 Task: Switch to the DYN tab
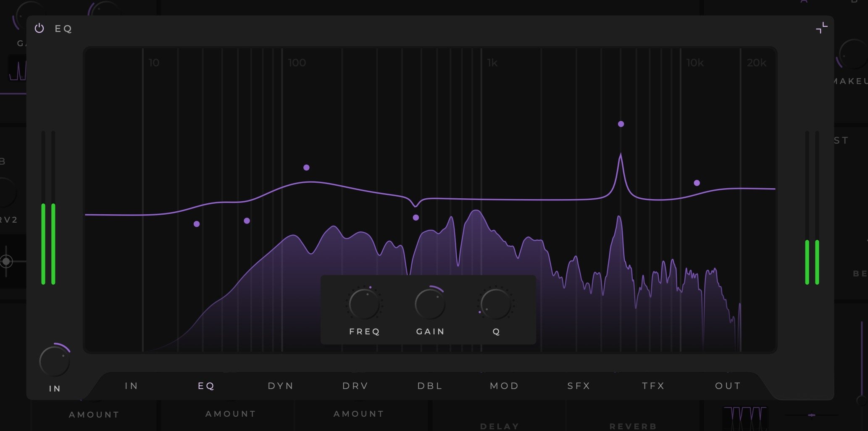[280, 385]
